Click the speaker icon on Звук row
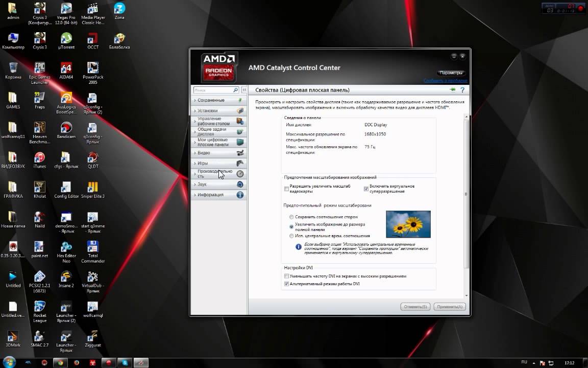Image resolution: width=588 pixels, height=368 pixels. pyautogui.click(x=240, y=185)
